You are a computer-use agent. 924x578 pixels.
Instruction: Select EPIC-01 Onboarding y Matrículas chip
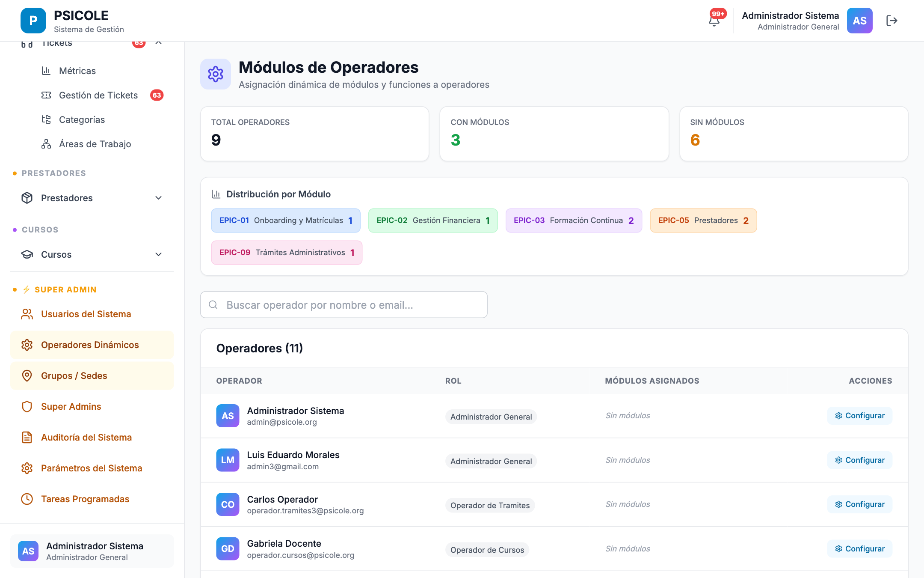(x=286, y=220)
